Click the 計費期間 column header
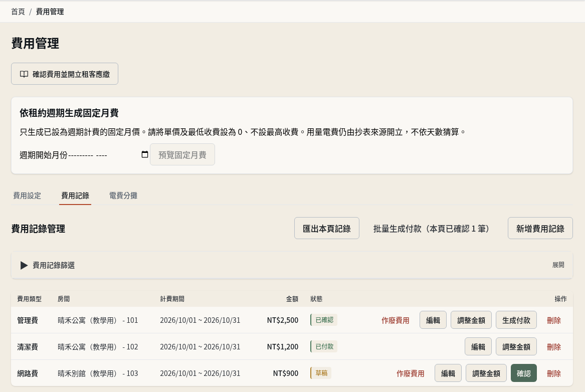Image resolution: width=585 pixels, height=392 pixels. [x=172, y=299]
